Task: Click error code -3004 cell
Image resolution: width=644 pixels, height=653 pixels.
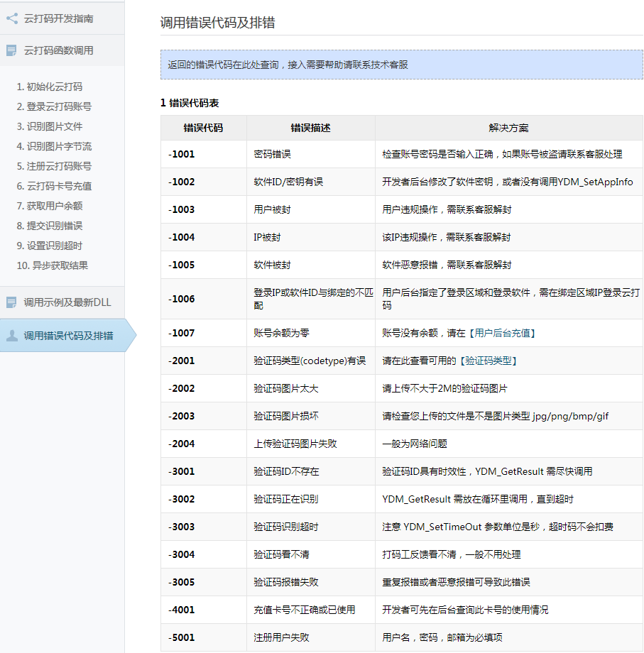Action: point(204,555)
